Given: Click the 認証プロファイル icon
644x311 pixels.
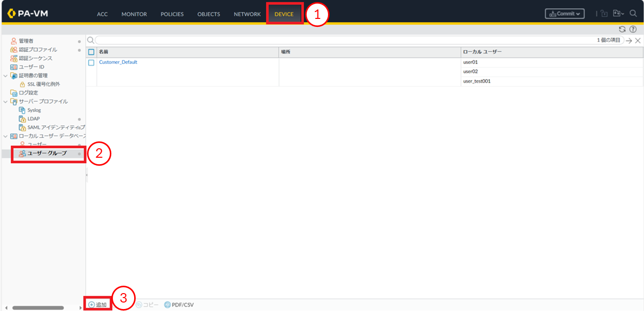Looking at the screenshot, I should point(14,50).
